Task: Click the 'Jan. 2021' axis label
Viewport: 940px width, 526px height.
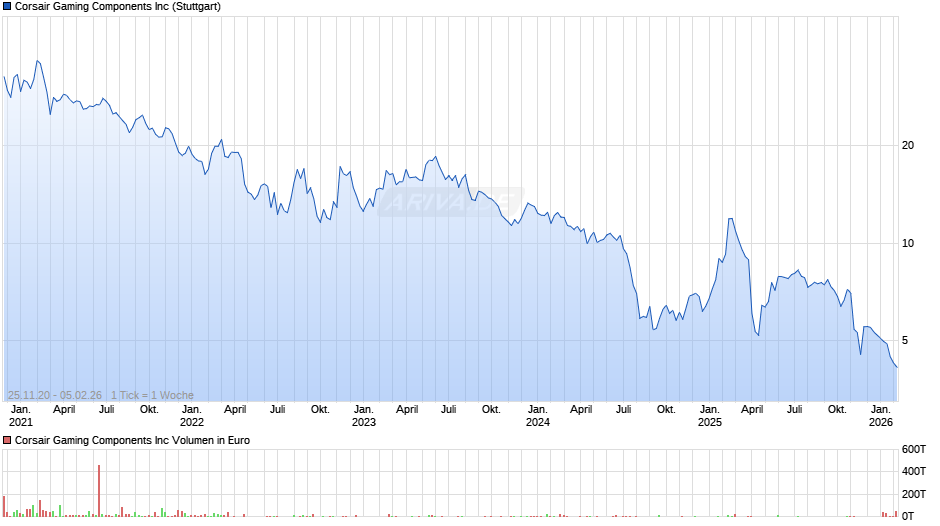Action: [x=20, y=416]
